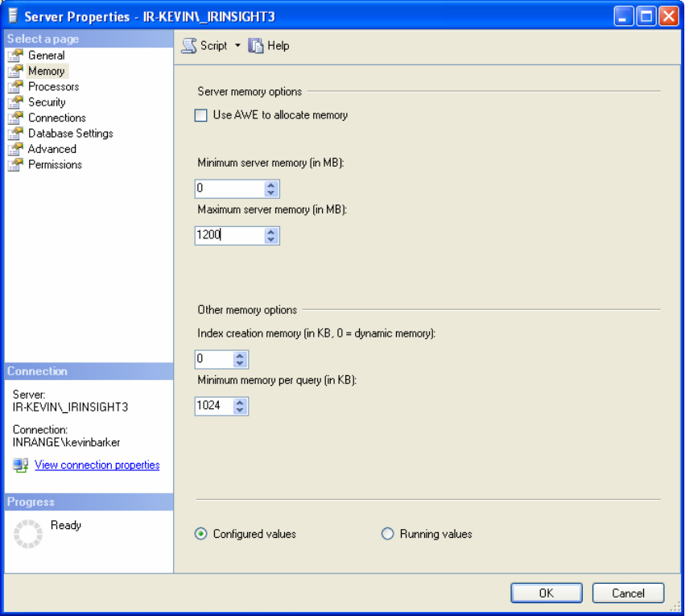Maximize the Server Properties window
The width and height of the screenshot is (685, 616).
coord(646,17)
